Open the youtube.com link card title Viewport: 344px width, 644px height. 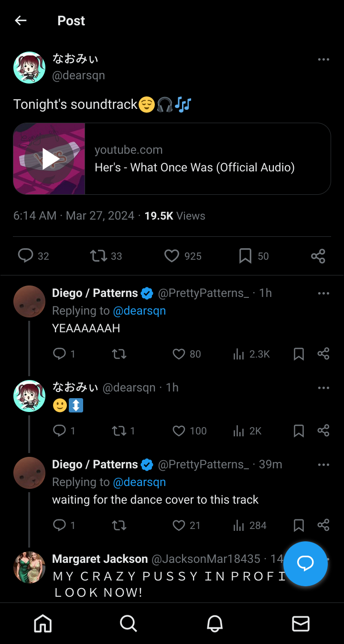pos(194,168)
